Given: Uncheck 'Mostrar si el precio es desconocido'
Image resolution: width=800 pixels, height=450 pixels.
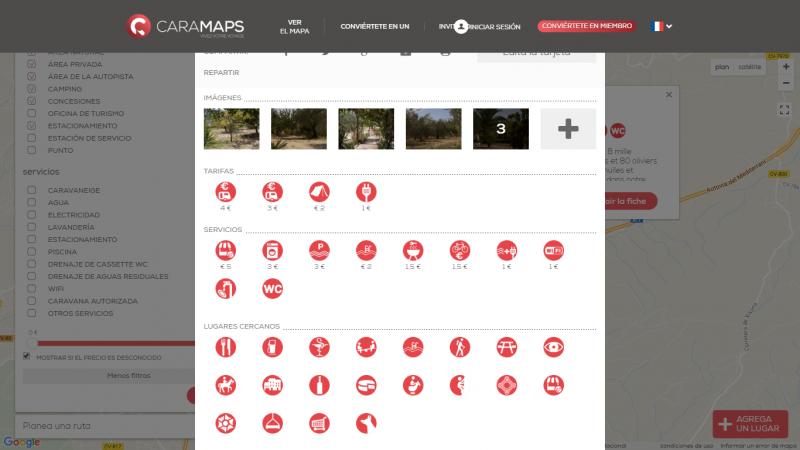Looking at the screenshot, I should 27,356.
